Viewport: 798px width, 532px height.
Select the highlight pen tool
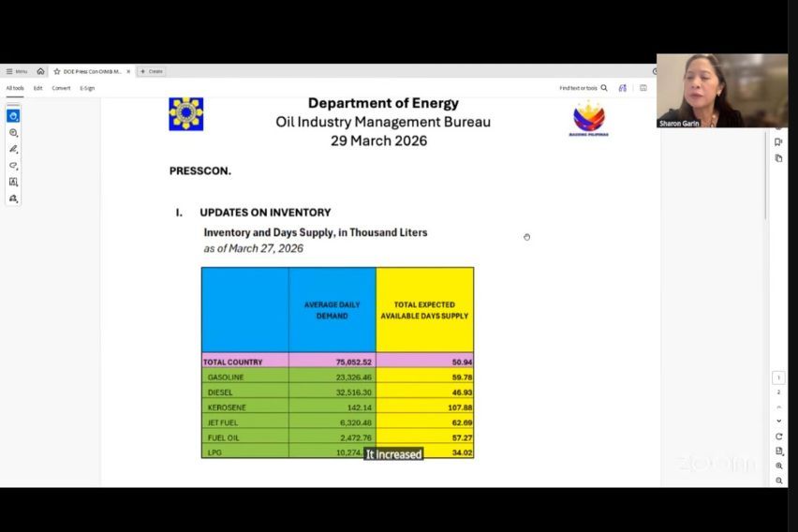point(13,149)
